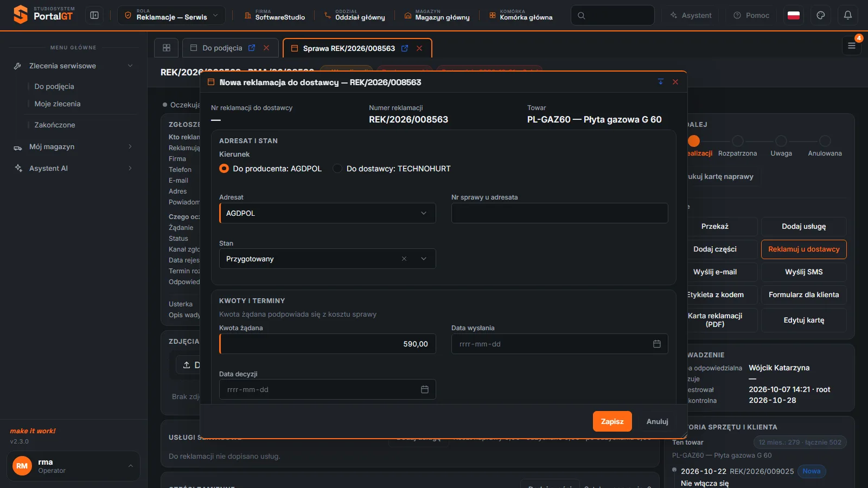Viewport: 868px width, 488px height.
Task: Close the Nowa reklamacja dialog
Action: [x=675, y=82]
